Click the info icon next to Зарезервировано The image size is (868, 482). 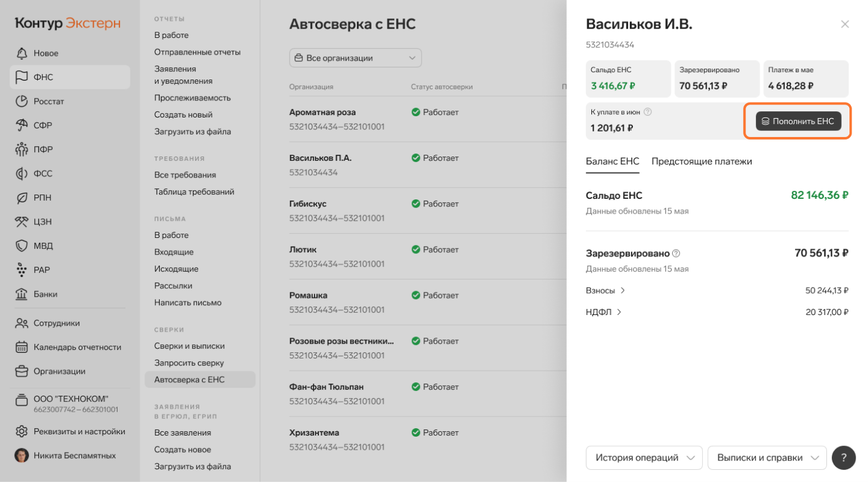pos(676,253)
